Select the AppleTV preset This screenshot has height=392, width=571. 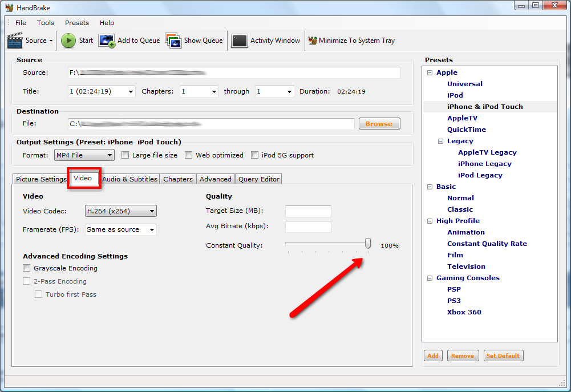click(463, 118)
